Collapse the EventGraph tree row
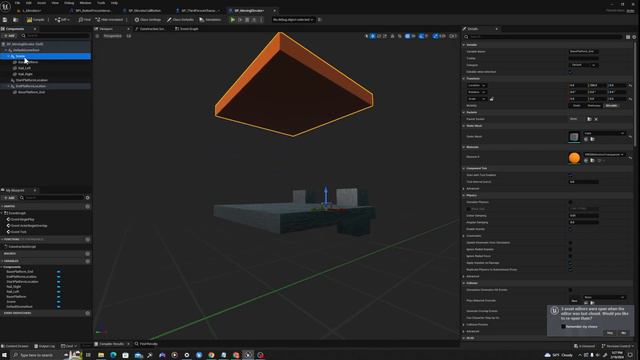The image size is (640, 360). (x=2, y=213)
